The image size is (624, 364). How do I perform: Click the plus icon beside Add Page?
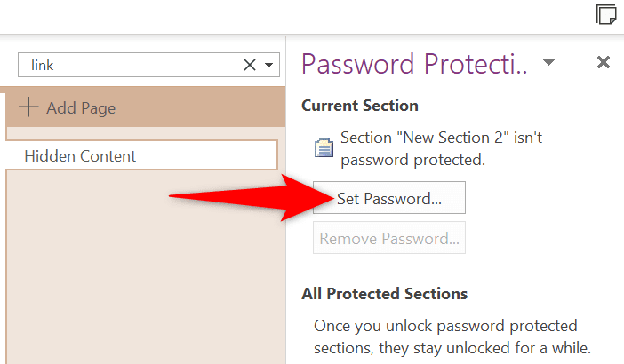pyautogui.click(x=28, y=107)
